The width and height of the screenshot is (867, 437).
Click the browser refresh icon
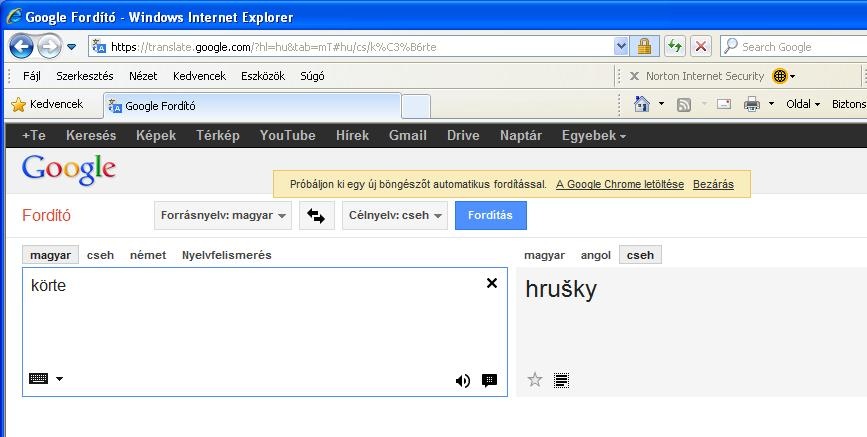(674, 46)
